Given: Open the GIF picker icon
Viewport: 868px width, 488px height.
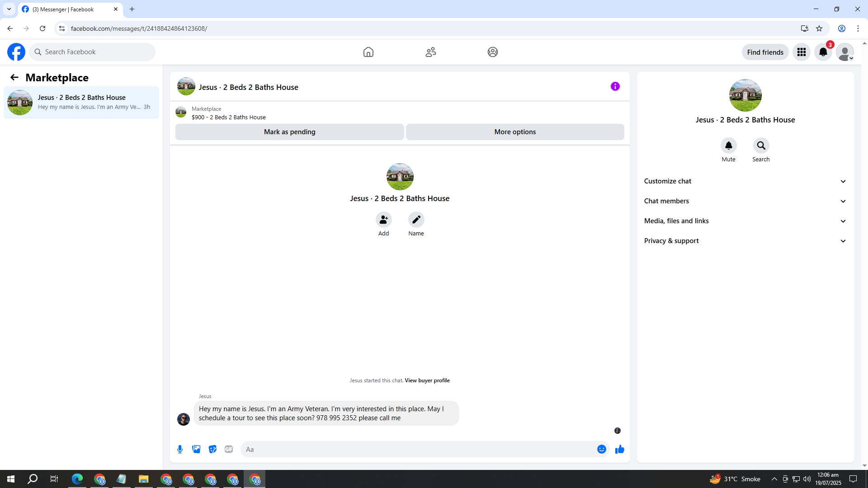Looking at the screenshot, I should coord(229,449).
